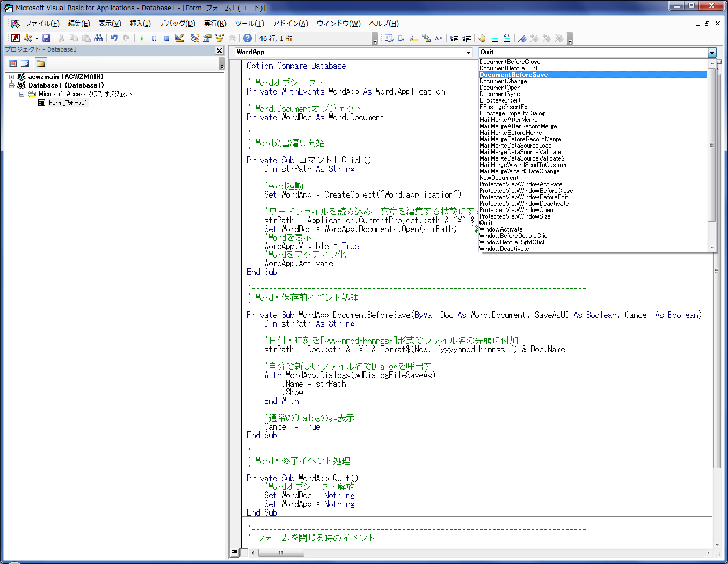Collapse the Database1 project tree node
Viewport: 728px width, 564px height.
[x=11, y=85]
